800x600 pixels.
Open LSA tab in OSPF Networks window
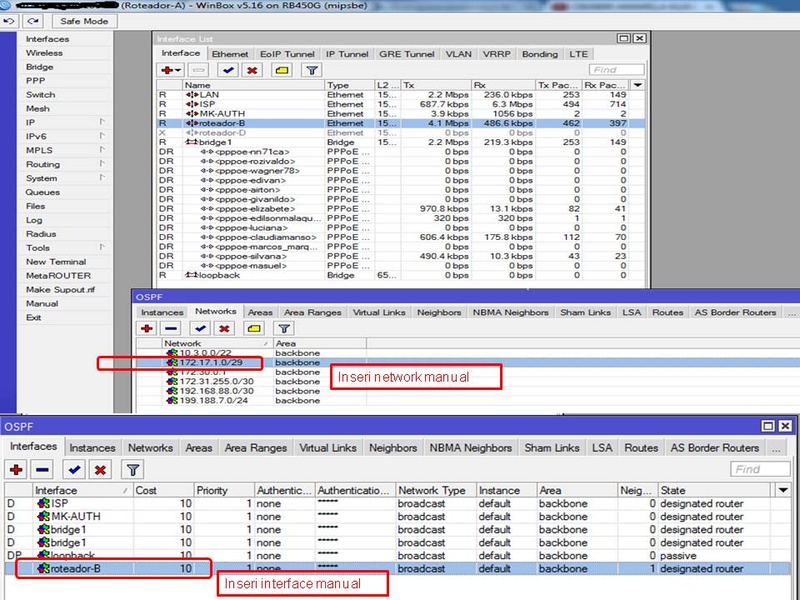pyautogui.click(x=631, y=312)
